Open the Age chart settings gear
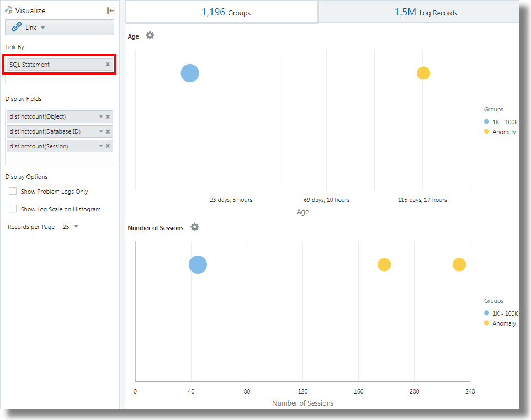Viewport: 531px width, 420px height. coord(150,36)
